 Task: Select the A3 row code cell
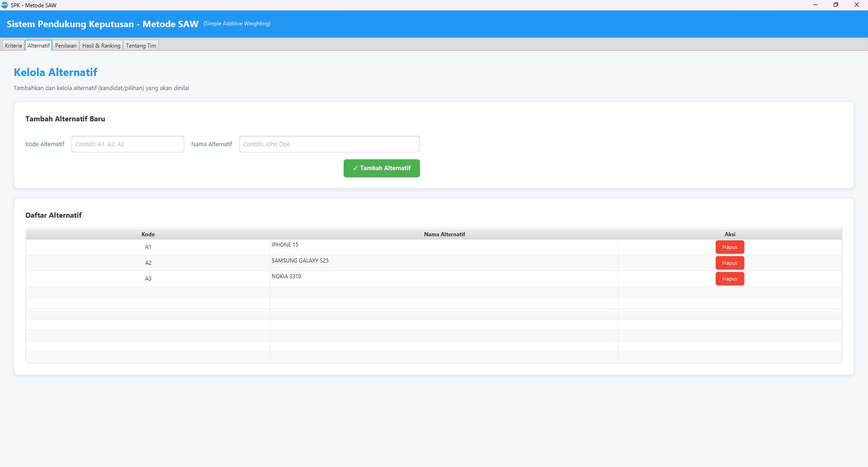pyautogui.click(x=148, y=279)
